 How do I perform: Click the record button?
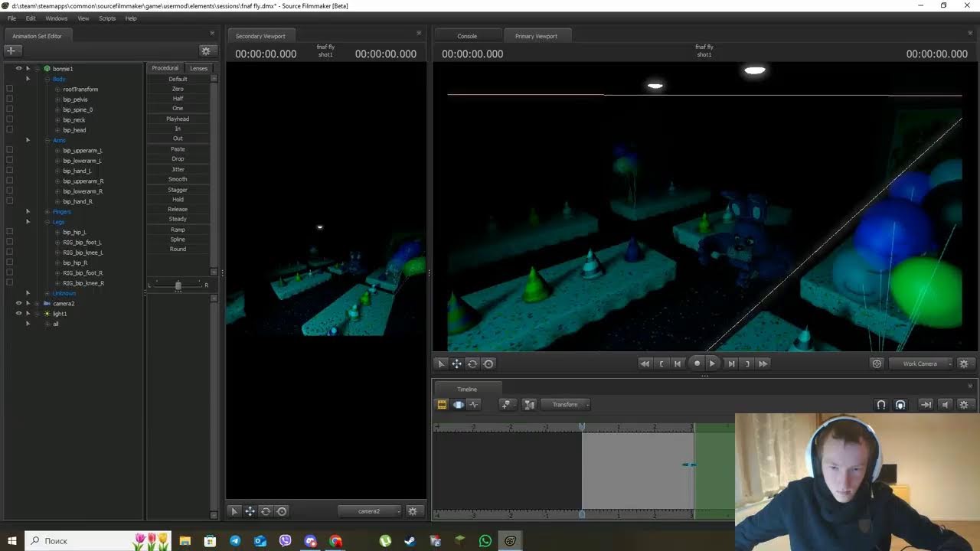pos(697,364)
